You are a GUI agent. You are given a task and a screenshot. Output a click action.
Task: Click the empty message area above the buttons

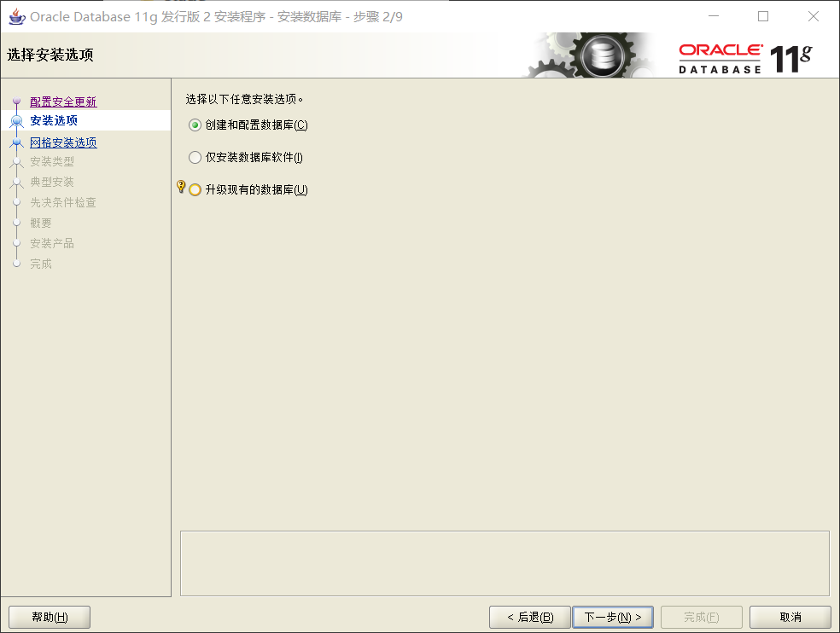505,563
